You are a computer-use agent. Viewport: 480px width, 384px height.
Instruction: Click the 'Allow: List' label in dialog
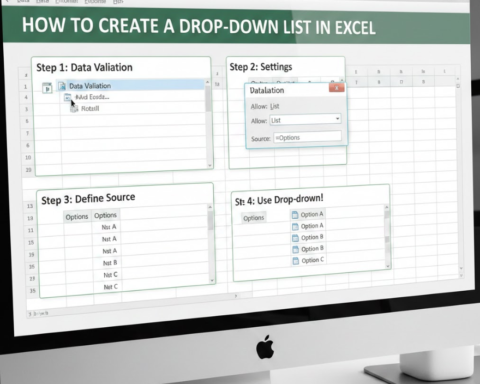[265, 106]
